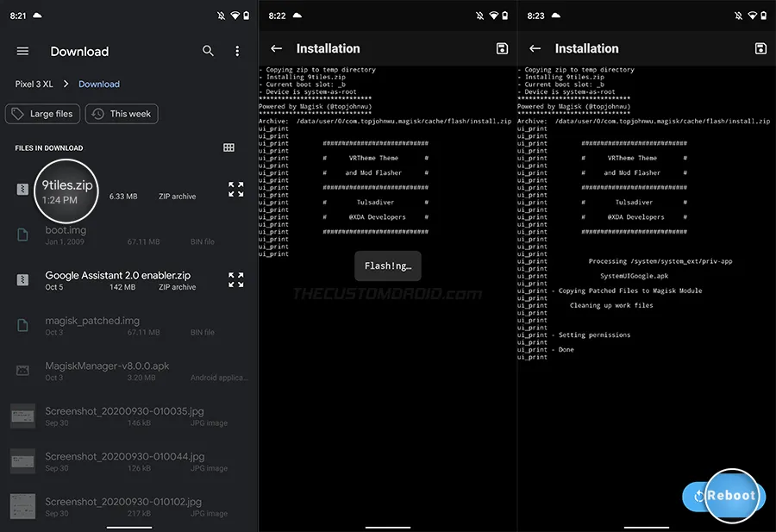The height and width of the screenshot is (532, 776).
Task: Enable the Large files filter
Action: tap(42, 113)
